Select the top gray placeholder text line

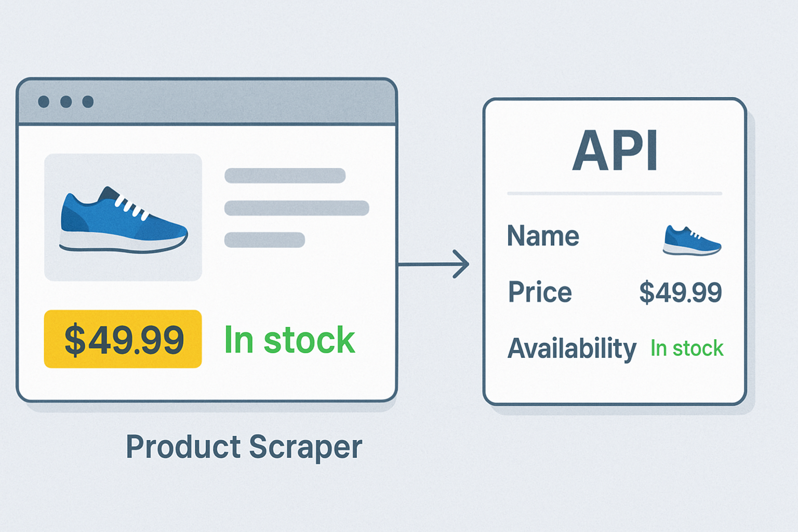[x=285, y=176]
